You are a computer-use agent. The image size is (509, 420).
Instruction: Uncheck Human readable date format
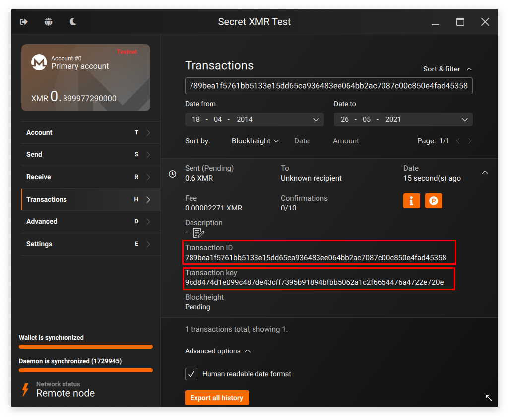point(191,374)
